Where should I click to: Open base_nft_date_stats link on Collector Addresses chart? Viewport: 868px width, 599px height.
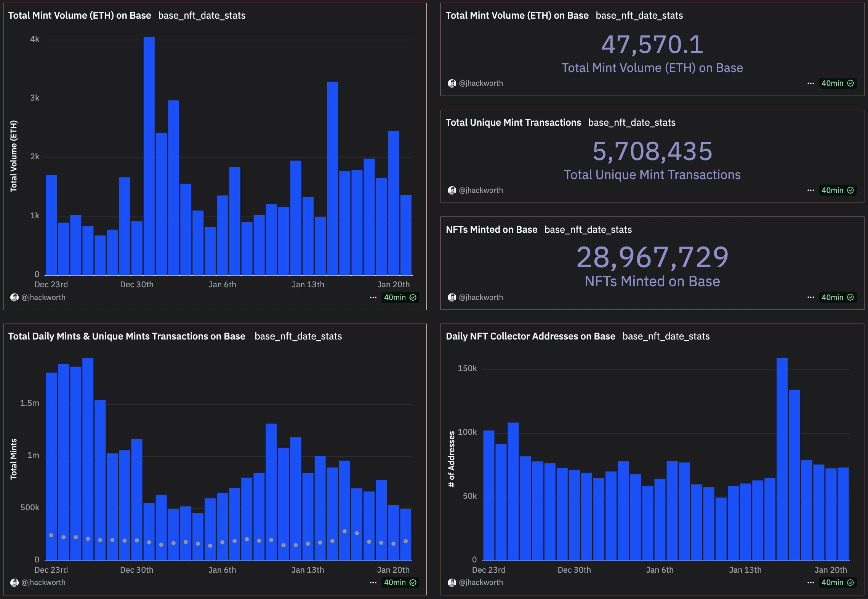[x=666, y=336]
